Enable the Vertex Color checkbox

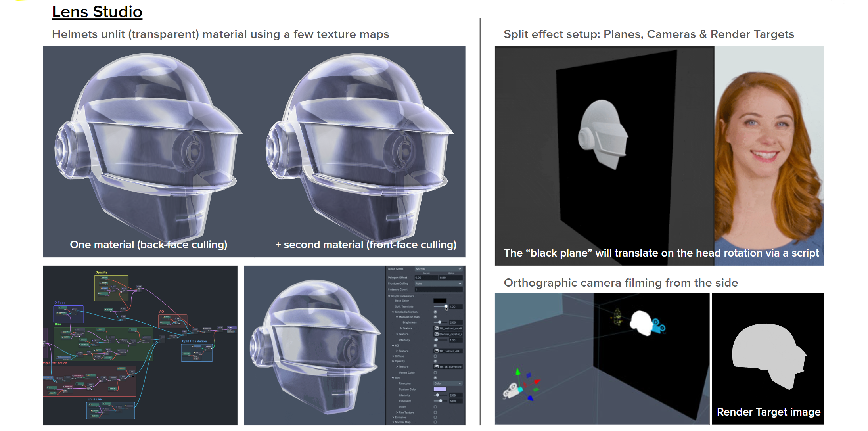[x=435, y=372]
